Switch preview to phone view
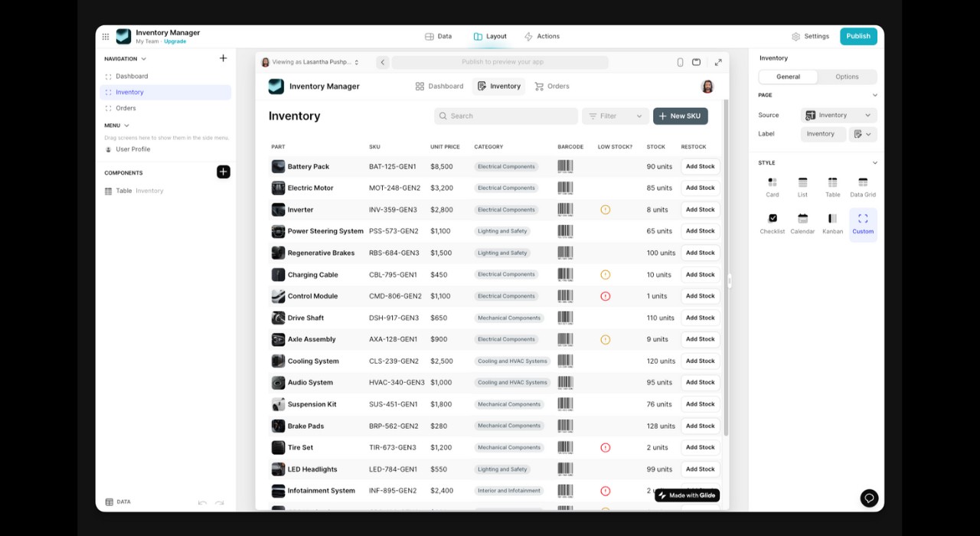This screenshot has width=980, height=536. point(680,62)
